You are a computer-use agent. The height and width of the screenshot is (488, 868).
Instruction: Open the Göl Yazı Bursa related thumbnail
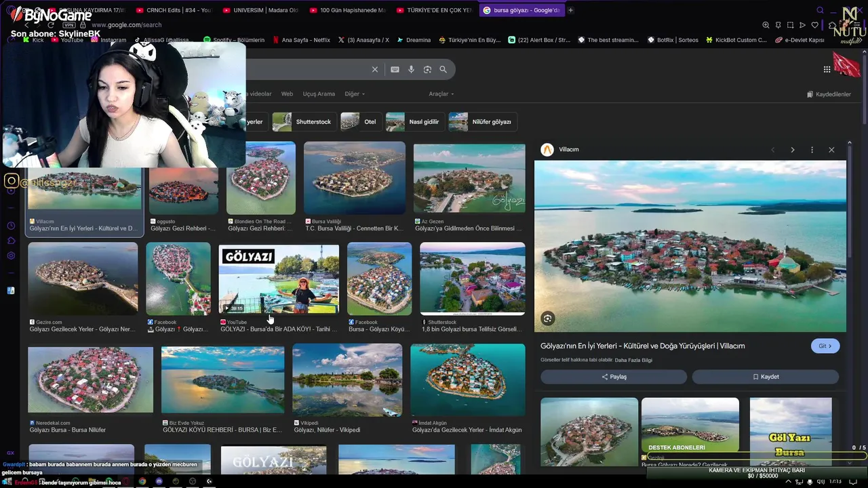(791, 432)
